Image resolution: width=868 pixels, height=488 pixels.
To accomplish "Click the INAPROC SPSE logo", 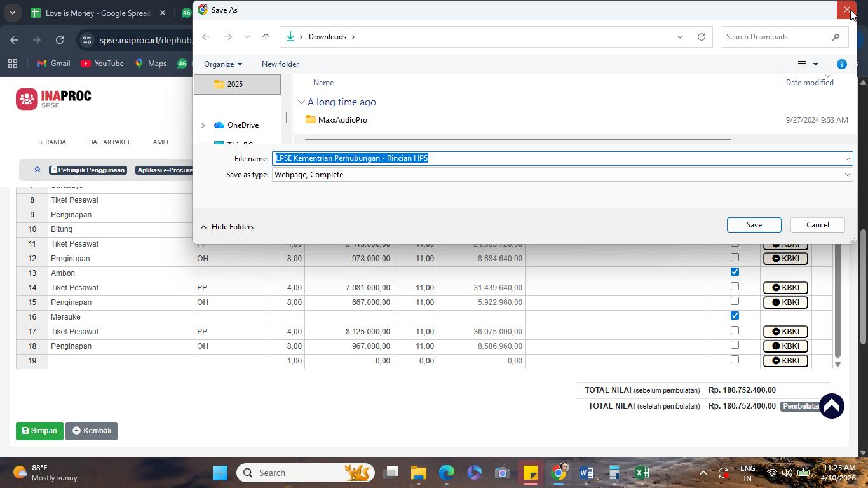I will pos(53,99).
